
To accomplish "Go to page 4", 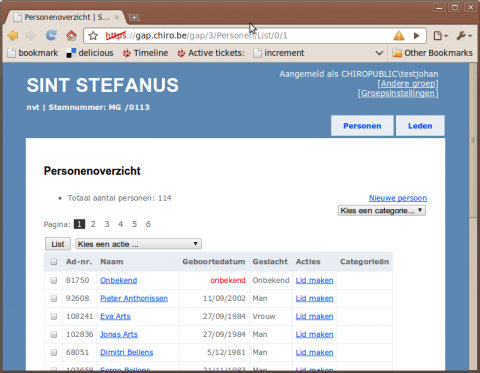I will 120,224.
